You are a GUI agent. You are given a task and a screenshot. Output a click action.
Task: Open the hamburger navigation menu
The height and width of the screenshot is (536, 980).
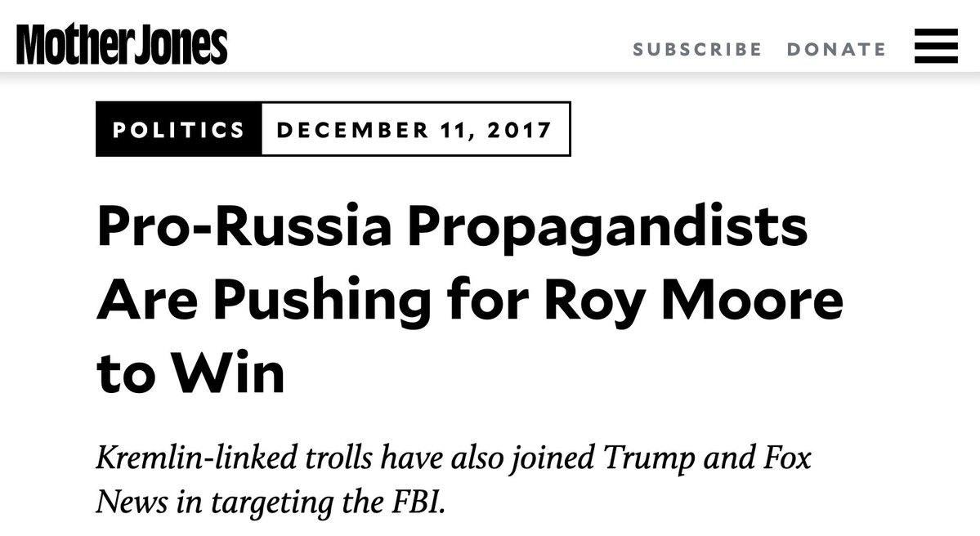[935, 47]
